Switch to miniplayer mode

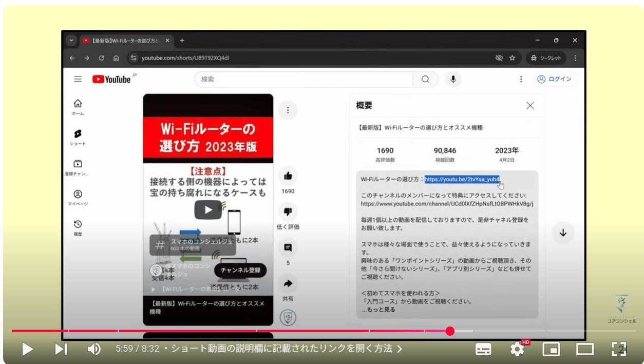click(551, 350)
